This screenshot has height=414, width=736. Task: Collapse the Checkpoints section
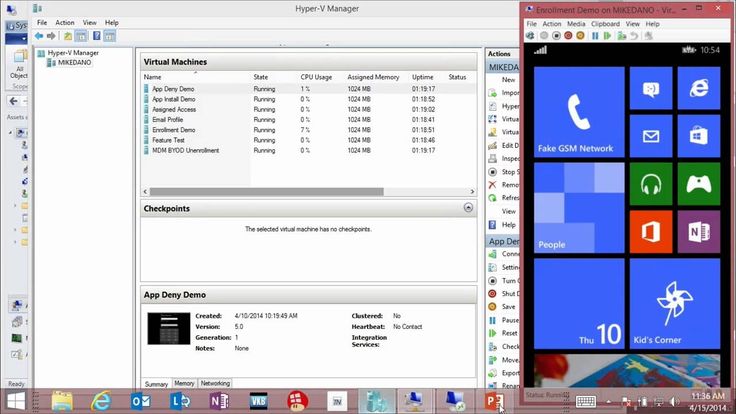468,207
